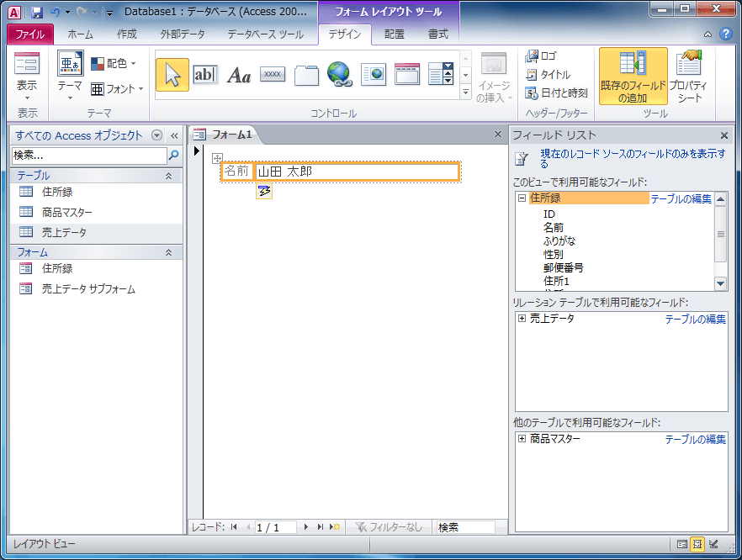The image size is (742, 560).
Task: Click the 名前 text box with 山田 太郎
Action: 358,172
